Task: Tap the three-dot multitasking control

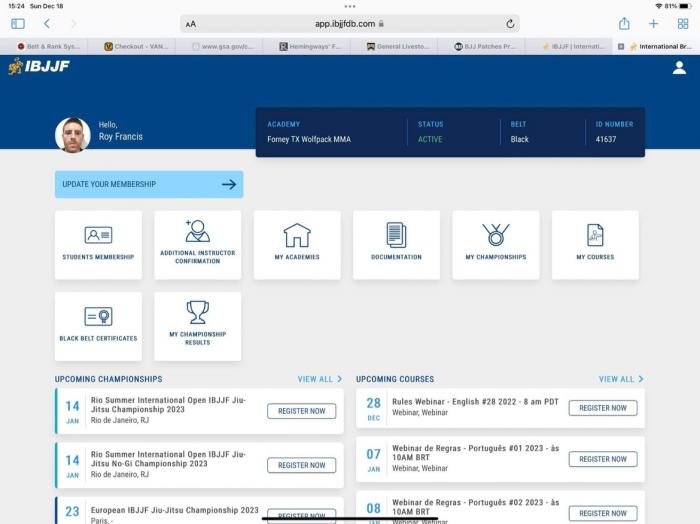Action: 350,6
